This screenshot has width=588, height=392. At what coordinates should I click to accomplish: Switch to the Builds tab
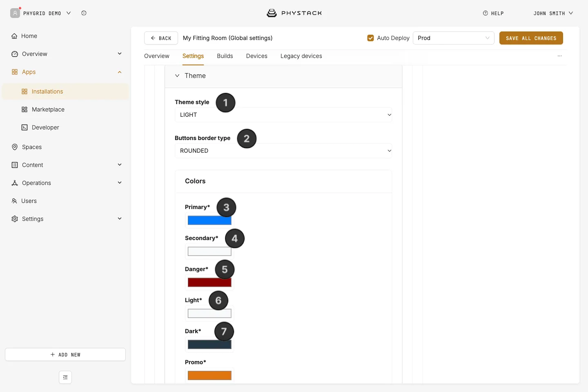(x=225, y=56)
